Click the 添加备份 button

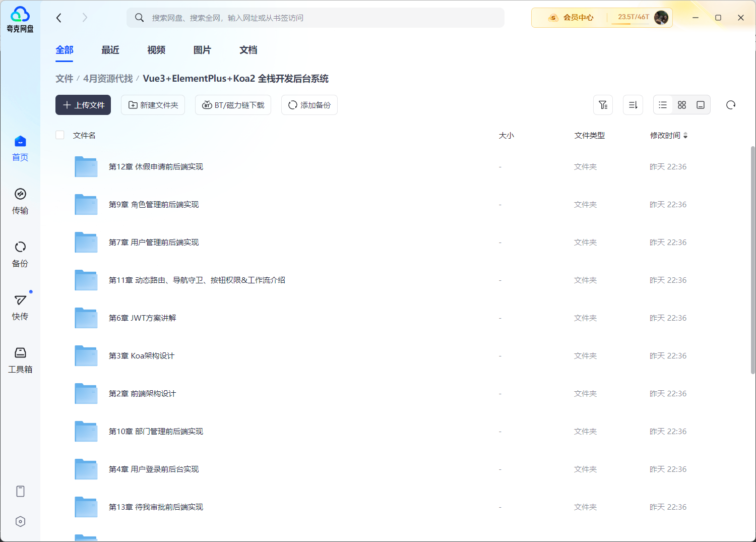309,105
